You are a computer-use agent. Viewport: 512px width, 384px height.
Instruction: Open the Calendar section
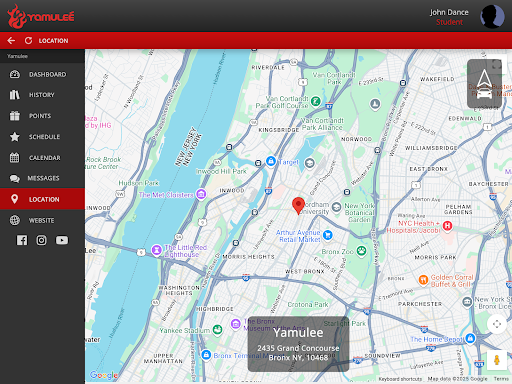click(42, 158)
